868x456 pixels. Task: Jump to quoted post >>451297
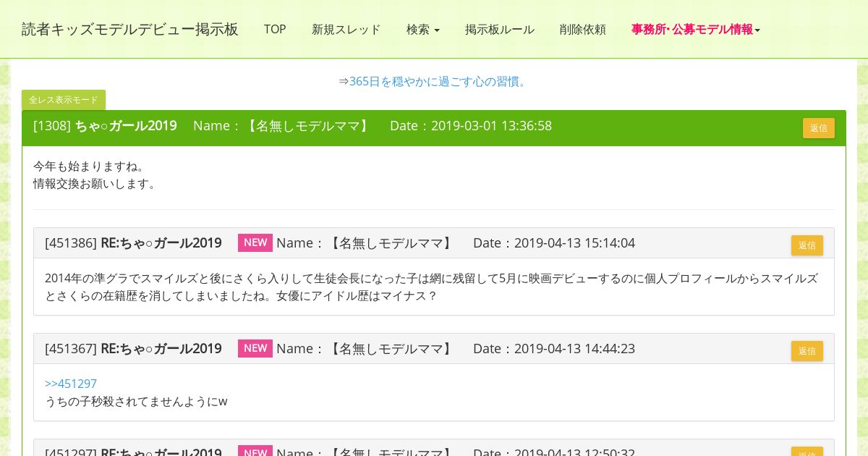pyautogui.click(x=71, y=384)
